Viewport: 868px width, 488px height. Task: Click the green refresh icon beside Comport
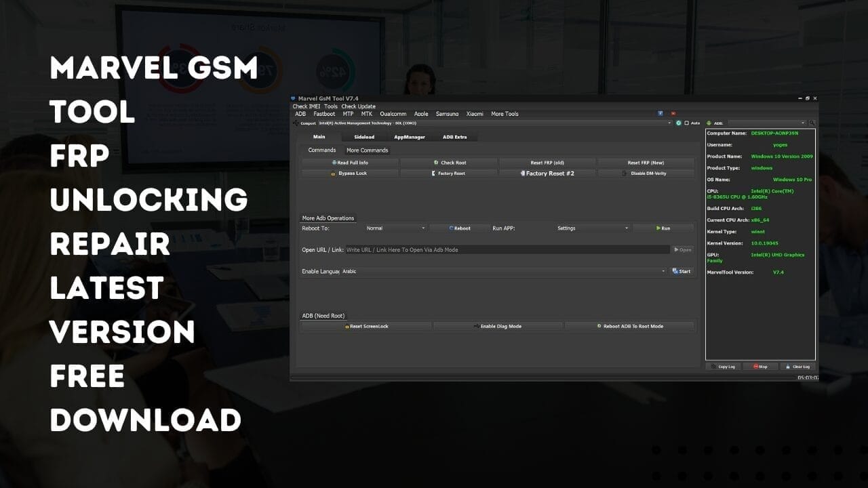click(x=679, y=123)
